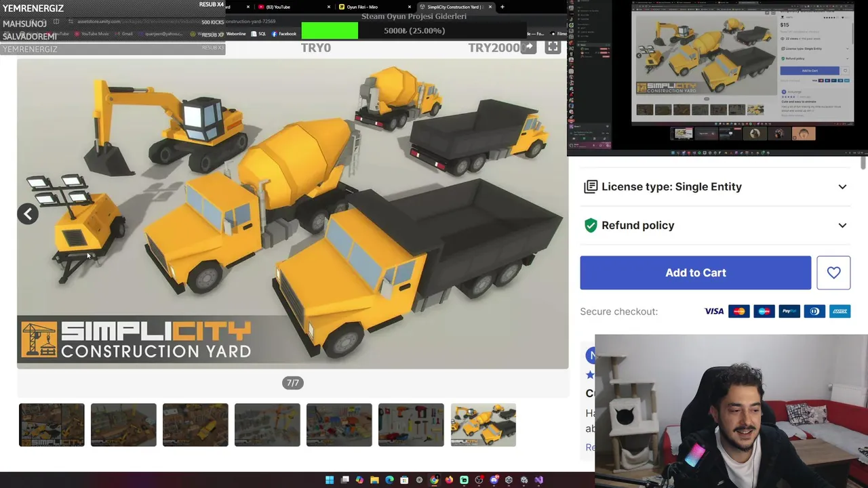The width and height of the screenshot is (868, 488).
Task: Close the YouTube browser tab
Action: click(329, 7)
